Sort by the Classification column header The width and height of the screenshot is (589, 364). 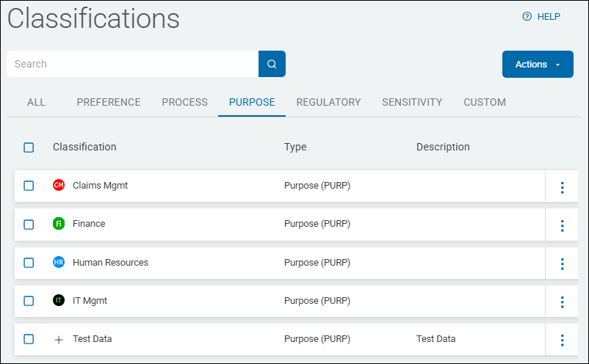pyautogui.click(x=84, y=147)
